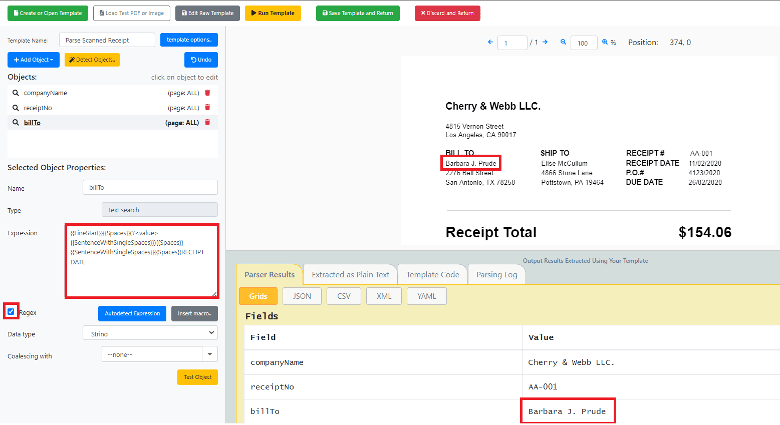Screen dimensions: 780x425
Task: Delete the companyName object via trash icon
Action: coord(207,92)
